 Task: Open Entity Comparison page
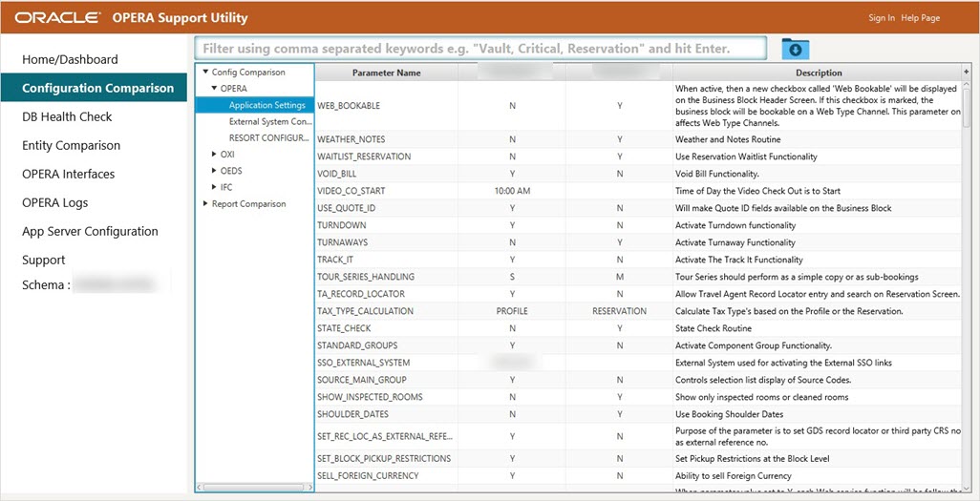click(x=72, y=146)
